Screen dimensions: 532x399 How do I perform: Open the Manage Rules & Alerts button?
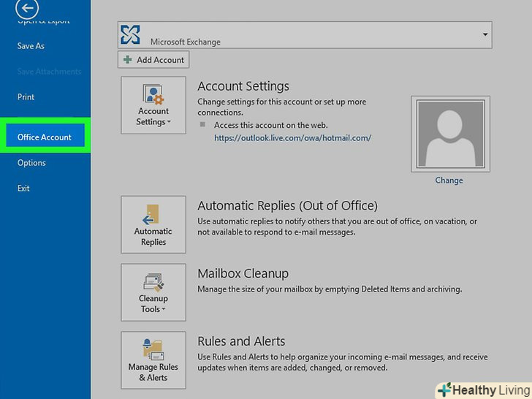153,360
